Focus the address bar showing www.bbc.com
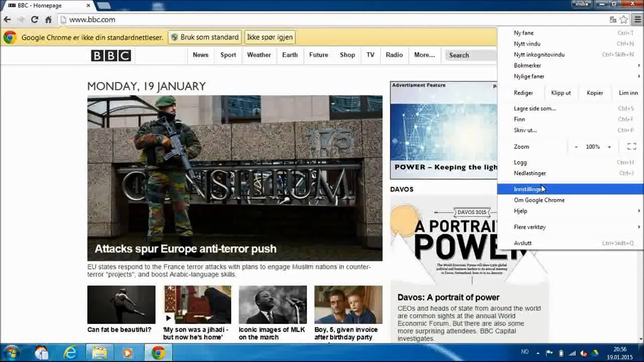 click(x=332, y=20)
